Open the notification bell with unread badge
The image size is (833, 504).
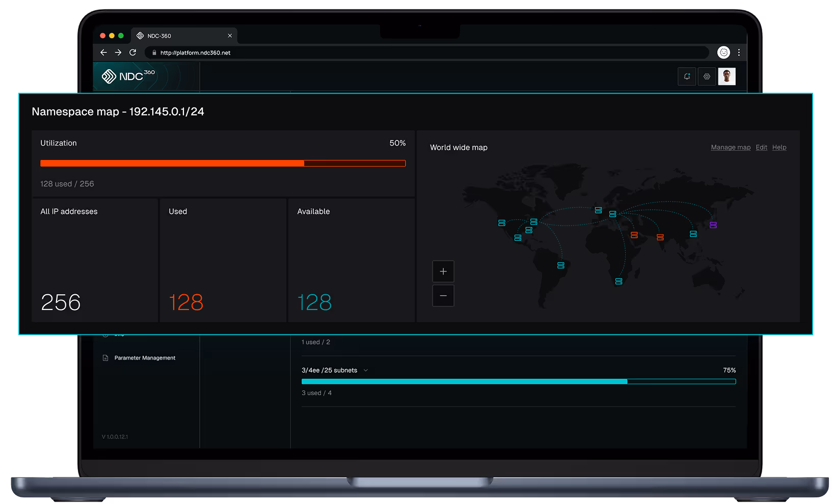point(686,76)
